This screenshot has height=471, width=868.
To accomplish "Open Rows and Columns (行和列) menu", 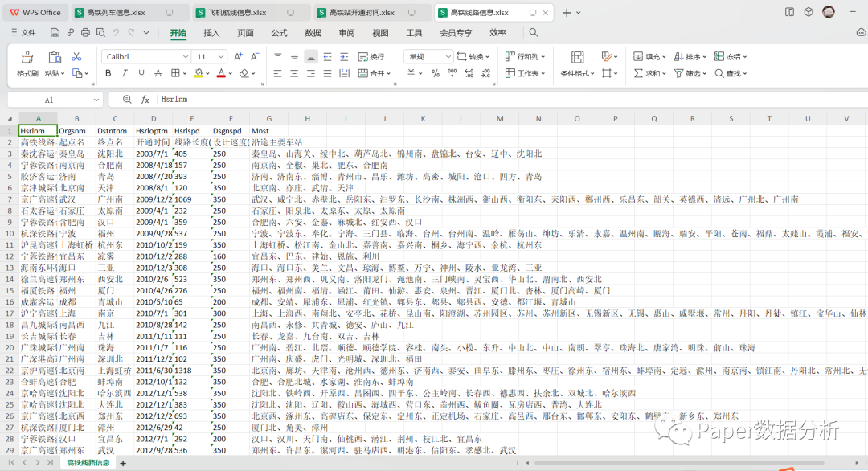I will (526, 56).
